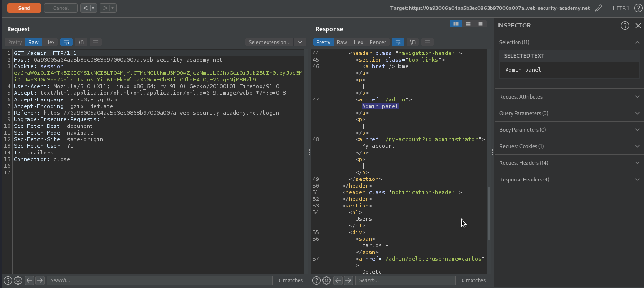Click the GET /admin HTTP/1.1 line
Viewport: 644px width, 288px height.
tap(45, 53)
